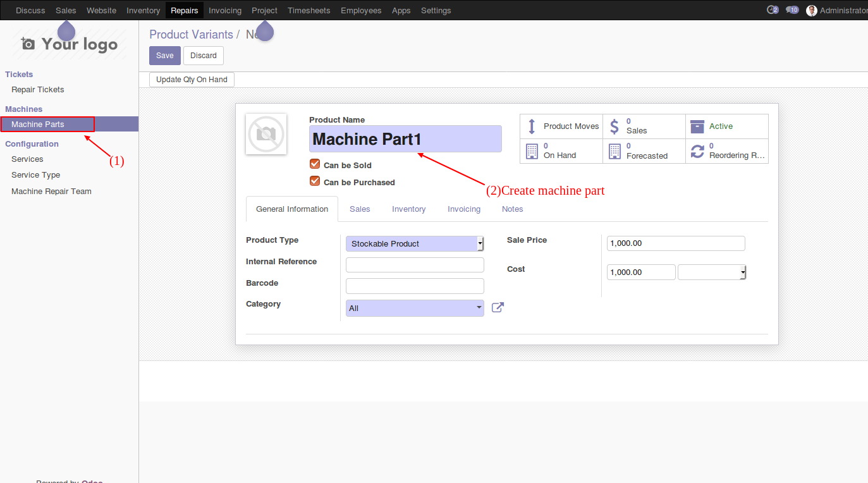Switch to the Invoicing form tab
The height and width of the screenshot is (483, 868).
[x=464, y=209]
